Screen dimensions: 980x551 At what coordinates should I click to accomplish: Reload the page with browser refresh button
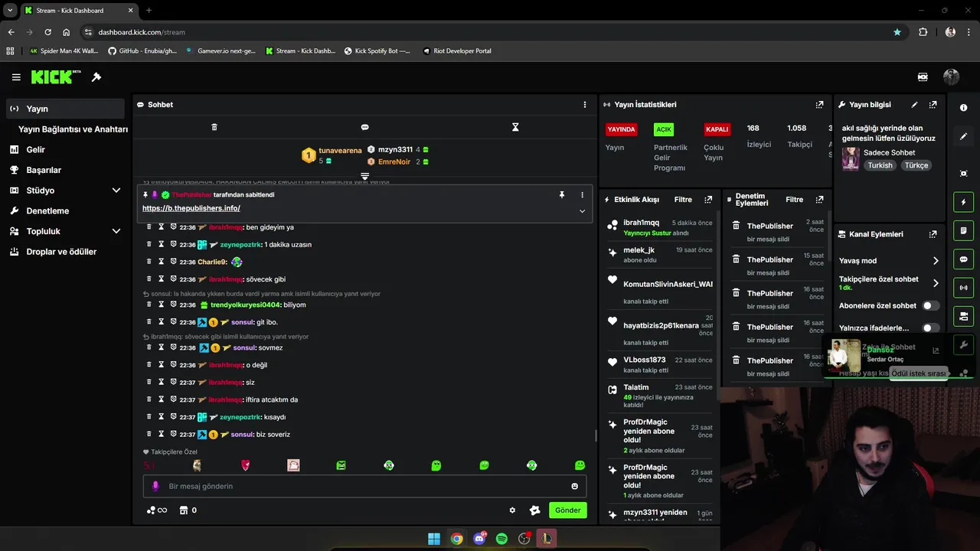(47, 32)
